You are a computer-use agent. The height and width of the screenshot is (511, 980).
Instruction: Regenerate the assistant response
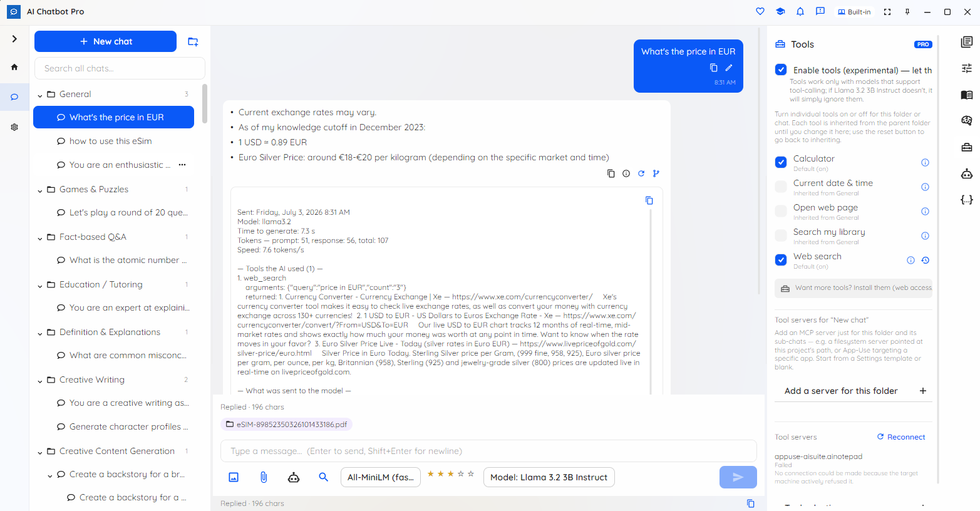click(x=641, y=173)
